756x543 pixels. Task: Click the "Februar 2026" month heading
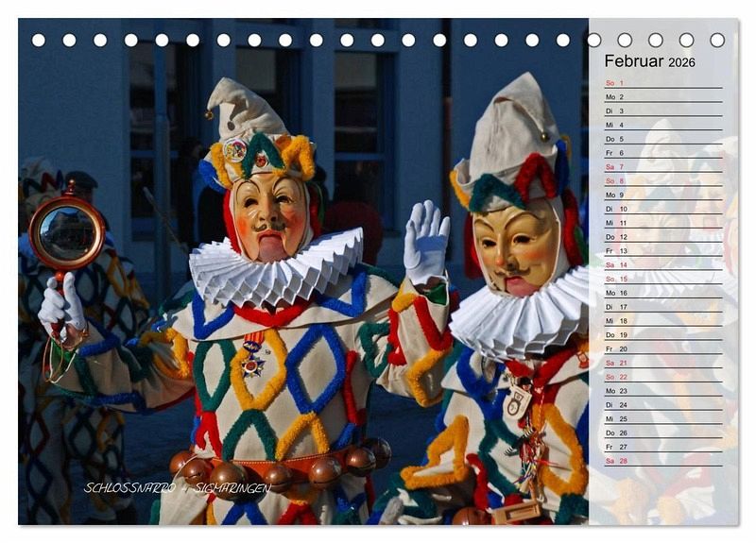[649, 61]
